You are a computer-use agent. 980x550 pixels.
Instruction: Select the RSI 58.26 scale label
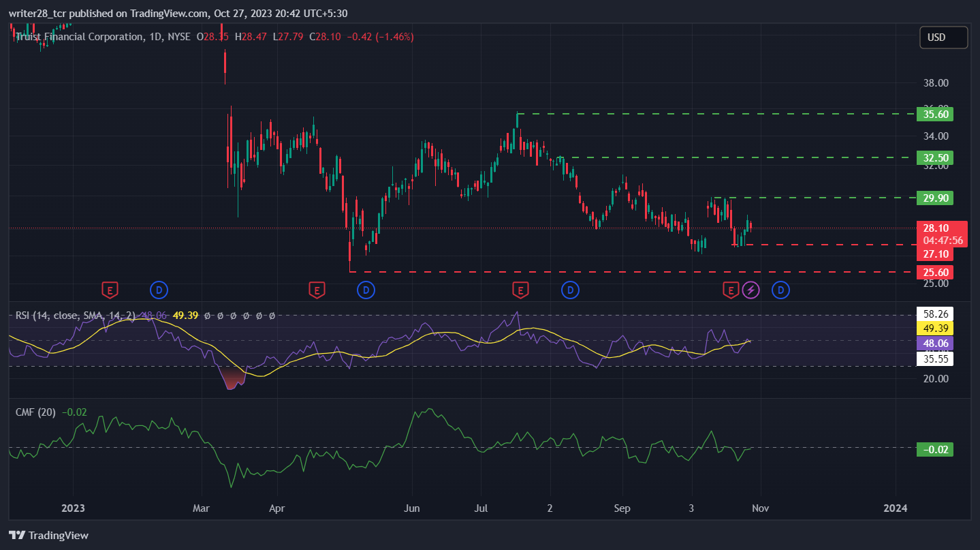[934, 314]
